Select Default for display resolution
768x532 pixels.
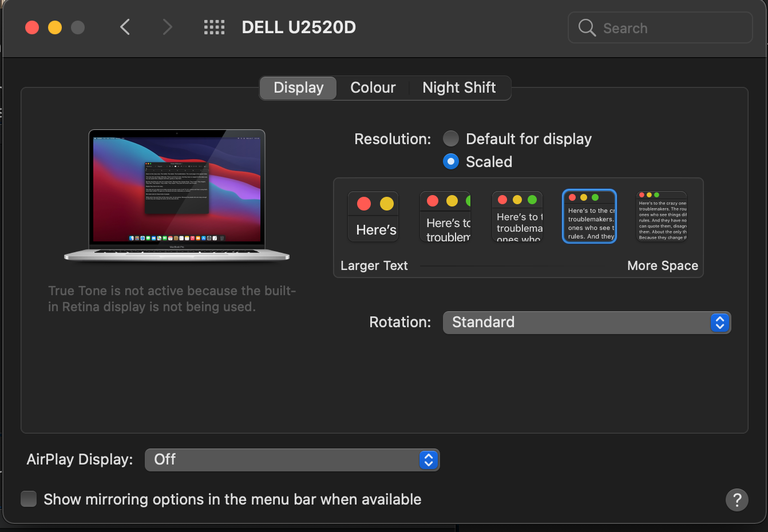point(451,138)
